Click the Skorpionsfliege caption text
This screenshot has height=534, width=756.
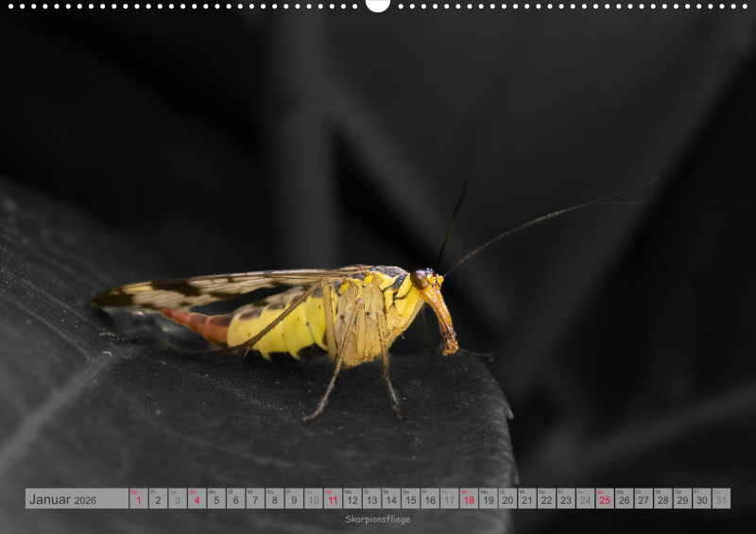click(378, 519)
